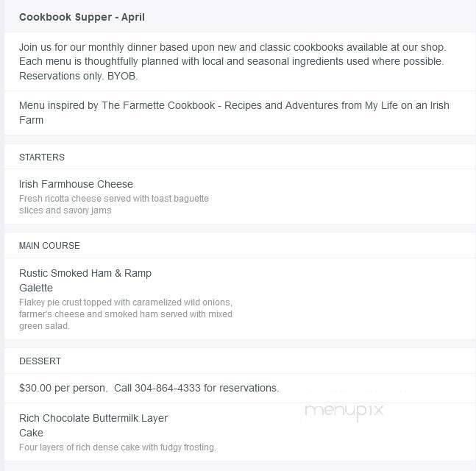The image size is (476, 471).
Task: Click the slices and savory jams line
Action: tap(65, 210)
